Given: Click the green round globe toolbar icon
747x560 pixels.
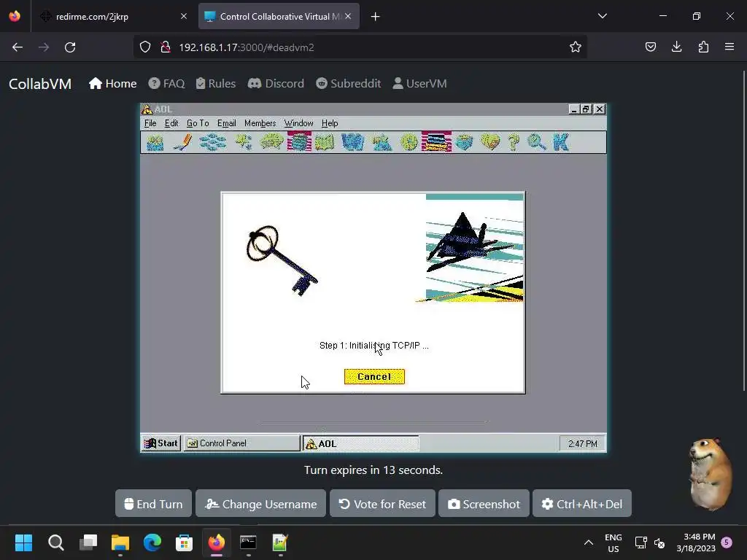Looking at the screenshot, I should 409,142.
